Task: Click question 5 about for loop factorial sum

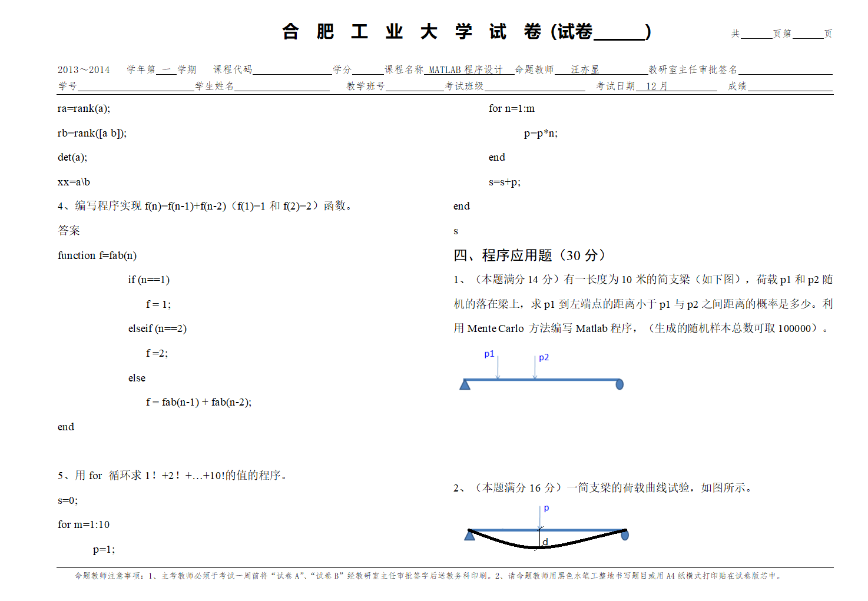Action: 174,476
